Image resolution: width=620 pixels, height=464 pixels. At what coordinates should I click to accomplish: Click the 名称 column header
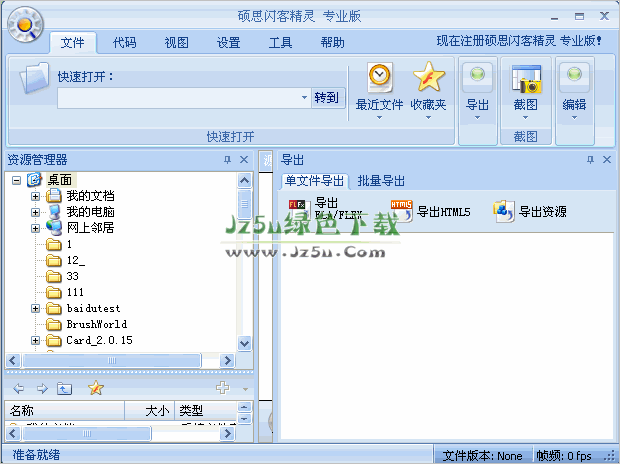point(65,411)
